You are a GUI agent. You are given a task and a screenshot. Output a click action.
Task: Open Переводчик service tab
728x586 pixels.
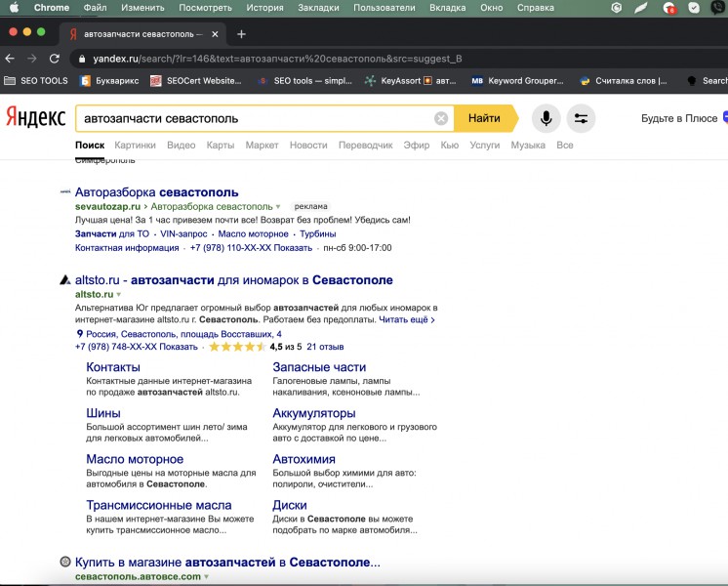(365, 145)
